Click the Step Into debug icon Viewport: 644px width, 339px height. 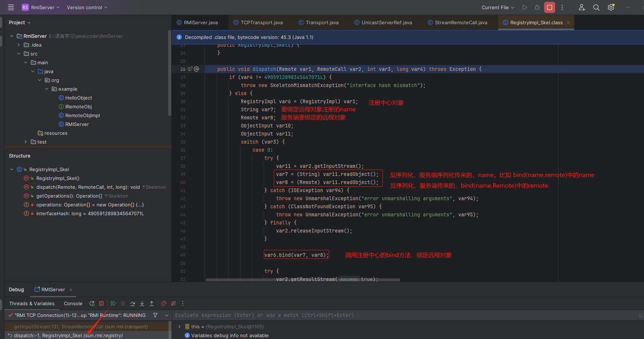click(142, 303)
